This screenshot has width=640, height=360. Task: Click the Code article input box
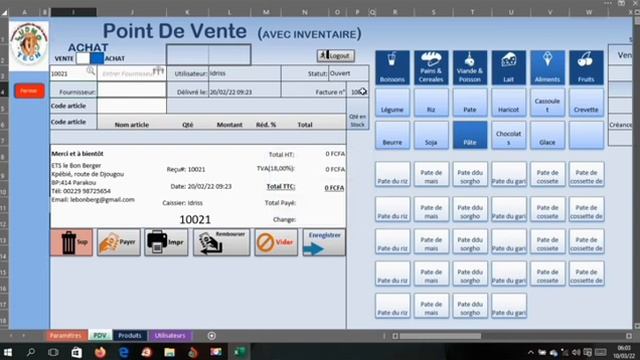(x=132, y=106)
